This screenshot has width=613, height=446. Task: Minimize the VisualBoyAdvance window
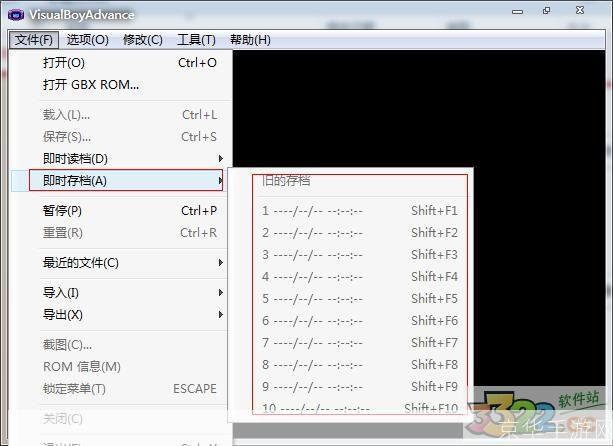coord(517,12)
